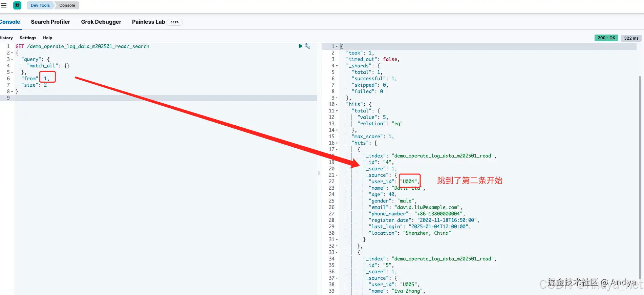Click the green space avatar icon
Viewport: 644px width, 295px height.
[x=17, y=5]
